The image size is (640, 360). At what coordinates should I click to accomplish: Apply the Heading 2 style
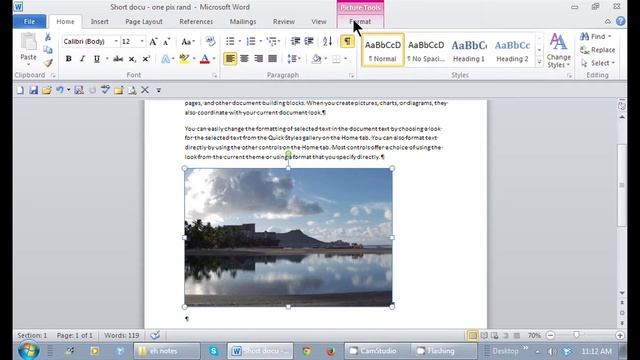(x=512, y=50)
